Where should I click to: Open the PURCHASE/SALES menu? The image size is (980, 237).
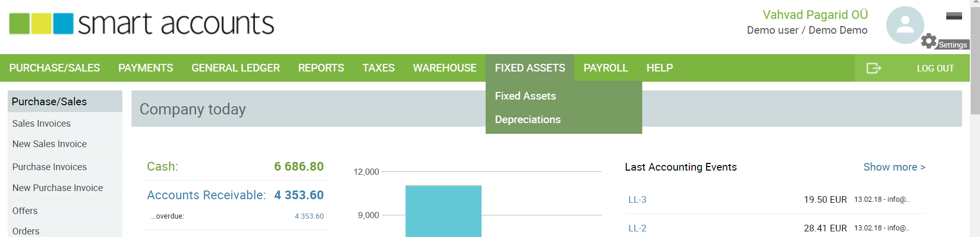[55, 68]
